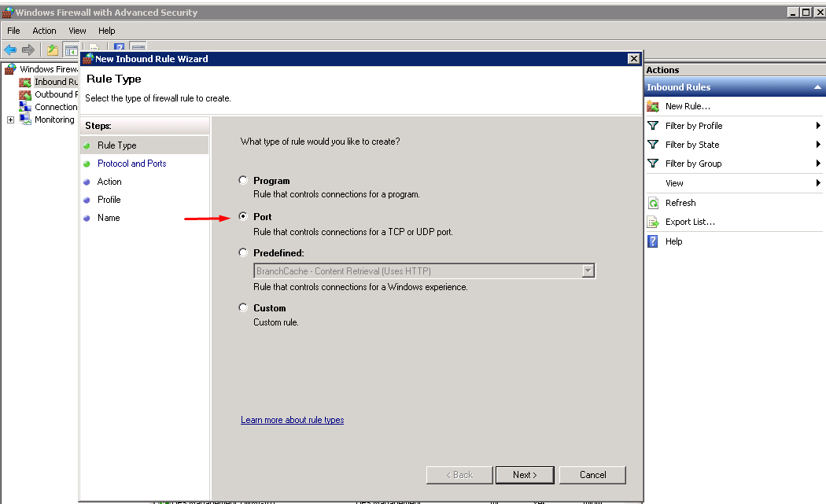
Task: Select the Custom rule type radio button
Action: click(243, 307)
